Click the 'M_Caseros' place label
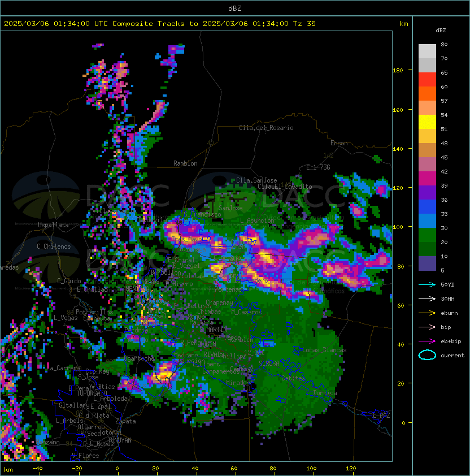This screenshot has width=470, height=476. pos(246,312)
